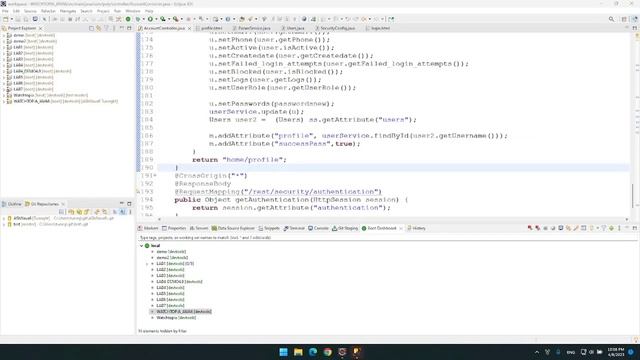Open the Markers tab
640x360 pixels.
pyautogui.click(x=148, y=228)
